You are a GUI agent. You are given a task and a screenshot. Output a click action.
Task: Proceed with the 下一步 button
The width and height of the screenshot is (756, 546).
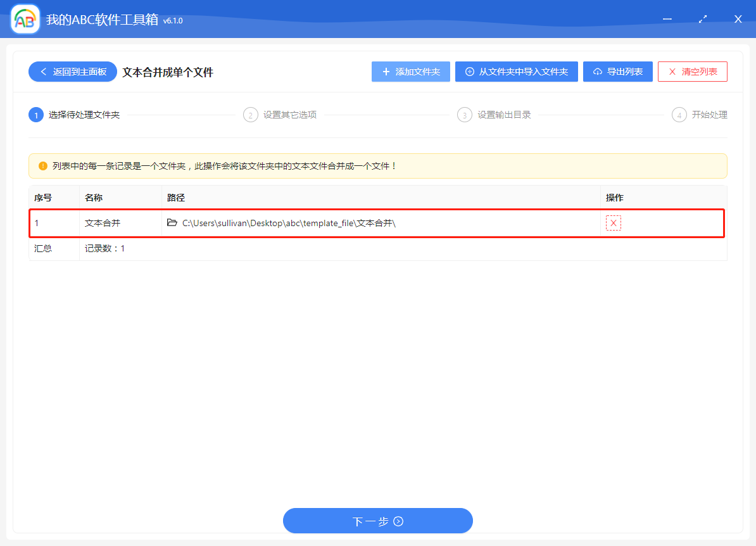point(378,521)
